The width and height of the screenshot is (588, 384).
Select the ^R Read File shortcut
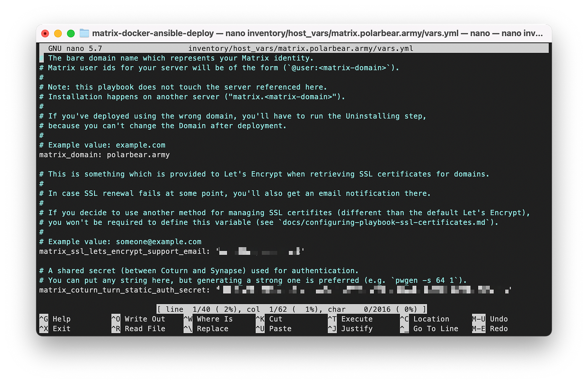click(x=138, y=329)
